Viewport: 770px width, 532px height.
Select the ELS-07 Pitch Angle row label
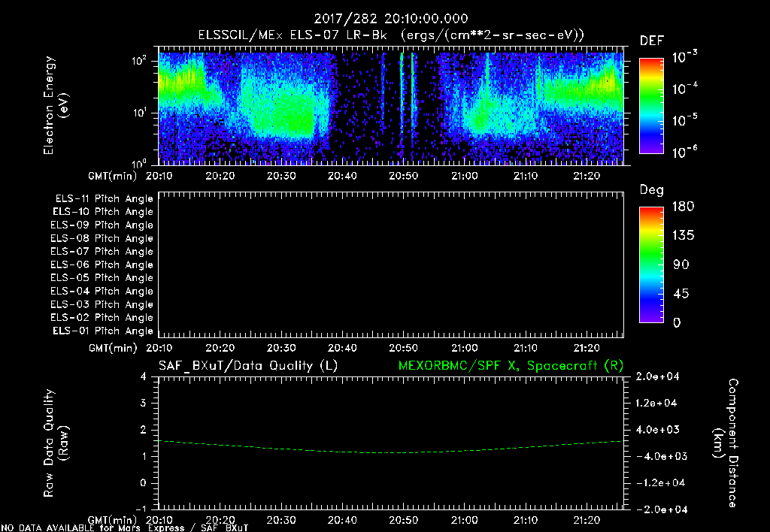(102, 251)
